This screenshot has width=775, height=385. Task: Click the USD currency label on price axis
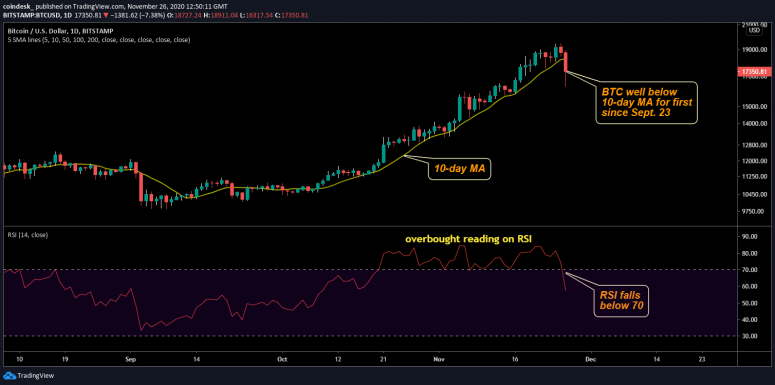755,31
